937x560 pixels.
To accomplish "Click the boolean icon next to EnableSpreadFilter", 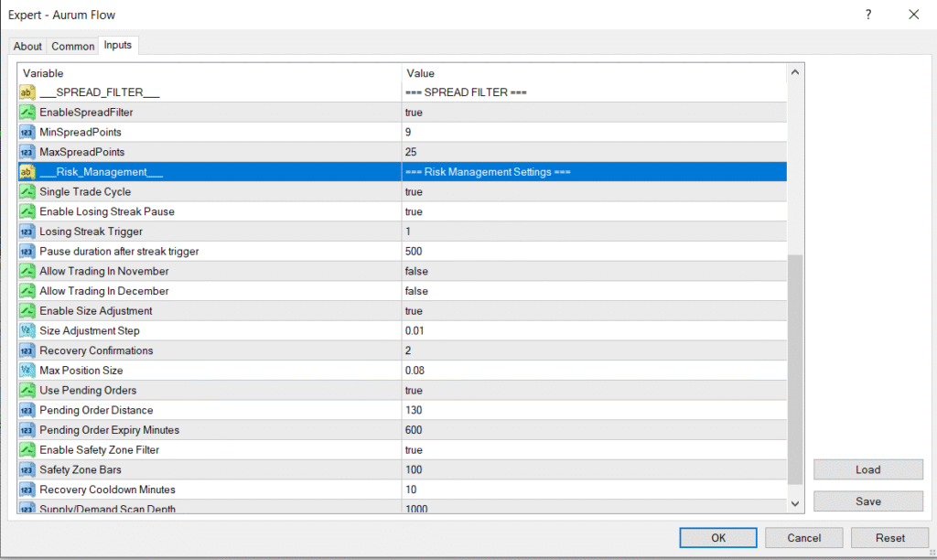I will click(27, 113).
